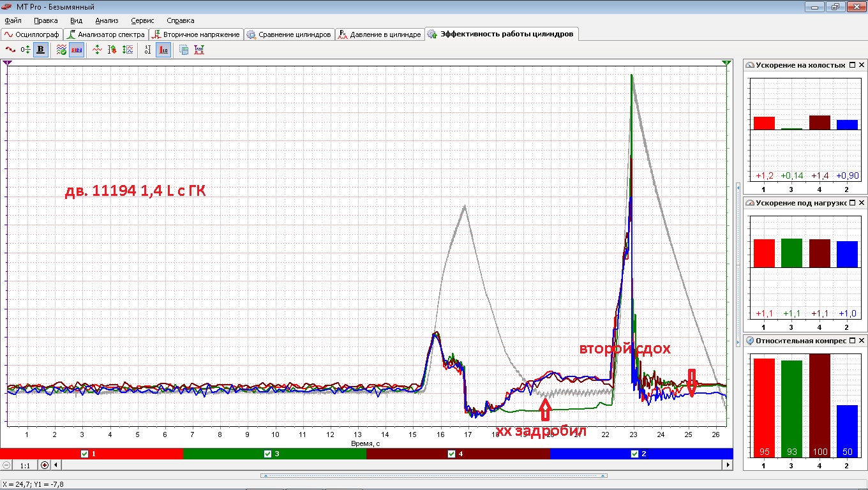Switch to the Сравнение цилиндров tab
Image resolution: width=868 pixels, height=490 pixels.
click(x=289, y=34)
